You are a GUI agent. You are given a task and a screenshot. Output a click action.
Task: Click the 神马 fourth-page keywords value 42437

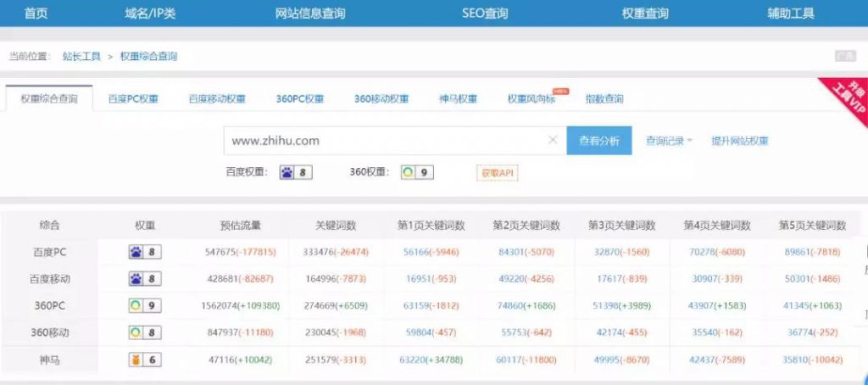pos(701,360)
